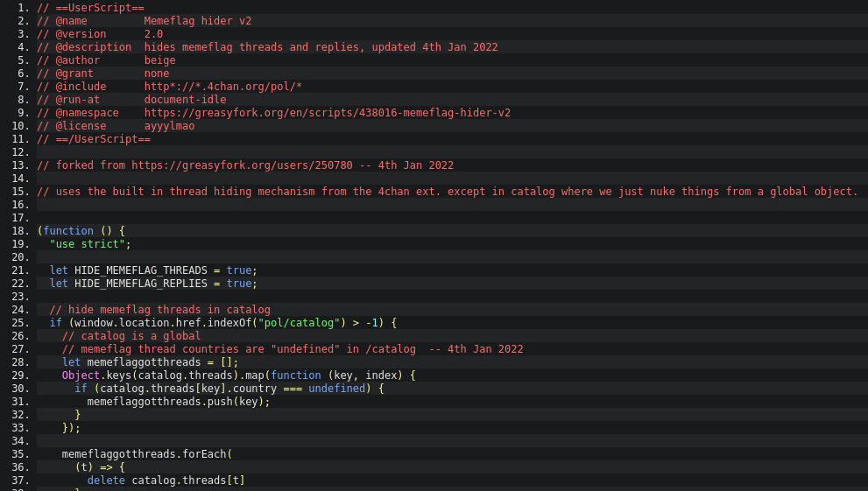
Task: Click the '});' closing on line 33
Action: click(x=72, y=428)
